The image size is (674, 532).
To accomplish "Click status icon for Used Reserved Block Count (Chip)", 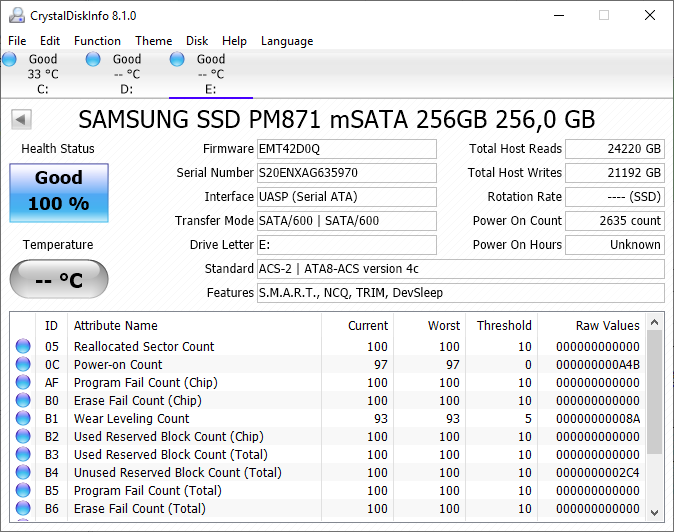I will click(23, 437).
